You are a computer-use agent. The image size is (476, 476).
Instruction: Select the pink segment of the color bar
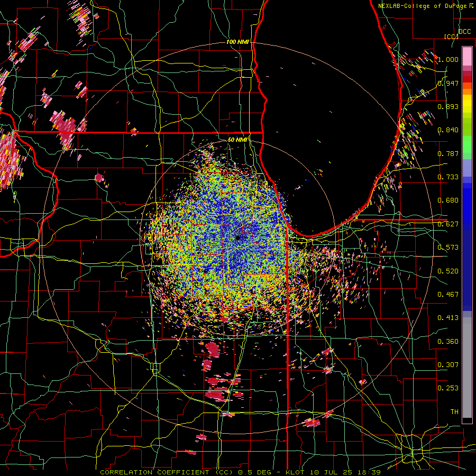[467, 56]
